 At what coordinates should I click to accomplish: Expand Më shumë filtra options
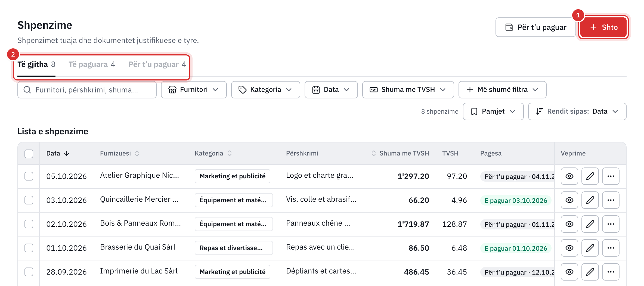(502, 90)
